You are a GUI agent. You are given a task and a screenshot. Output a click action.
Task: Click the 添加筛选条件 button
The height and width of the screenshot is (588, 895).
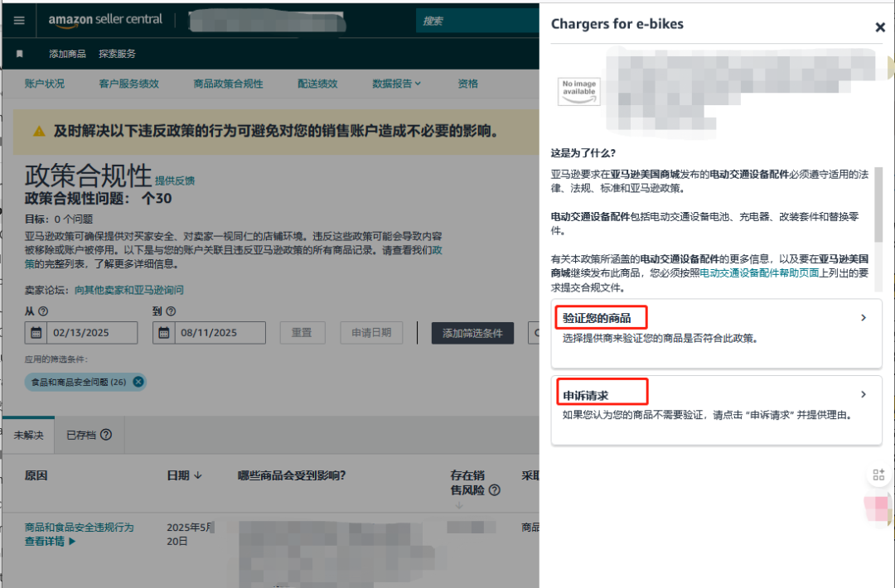[x=472, y=333]
